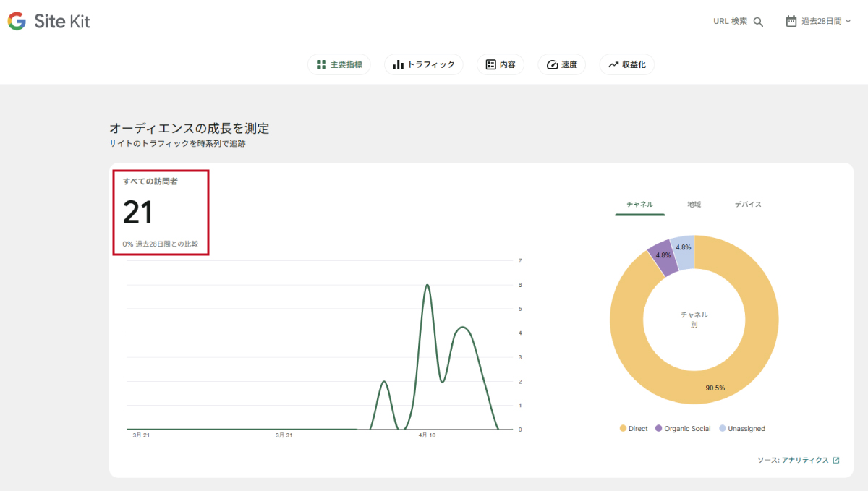
Task: Select the すべての訪問者 metric card
Action: coord(161,213)
